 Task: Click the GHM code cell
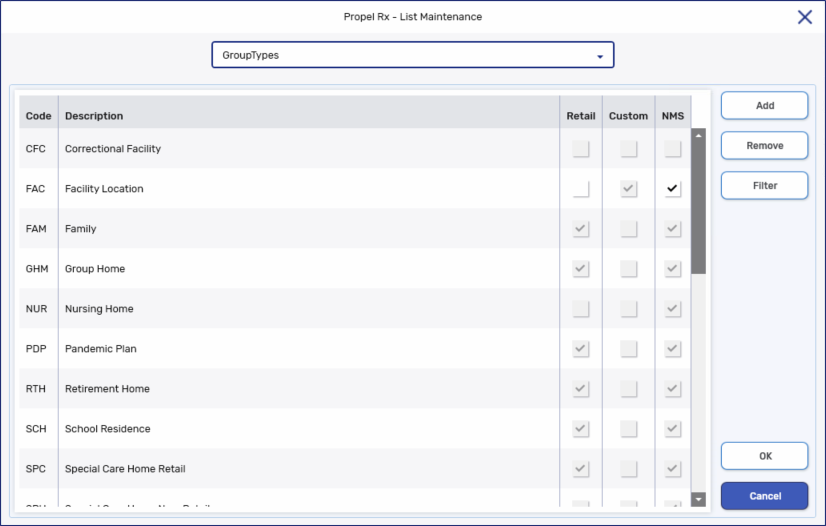pos(38,269)
